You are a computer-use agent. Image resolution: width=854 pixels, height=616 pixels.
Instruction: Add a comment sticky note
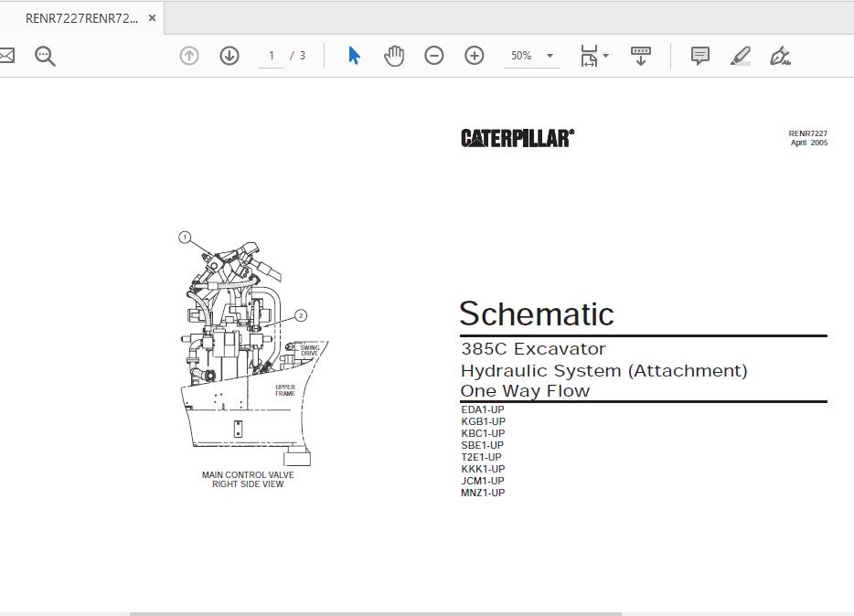pyautogui.click(x=699, y=56)
